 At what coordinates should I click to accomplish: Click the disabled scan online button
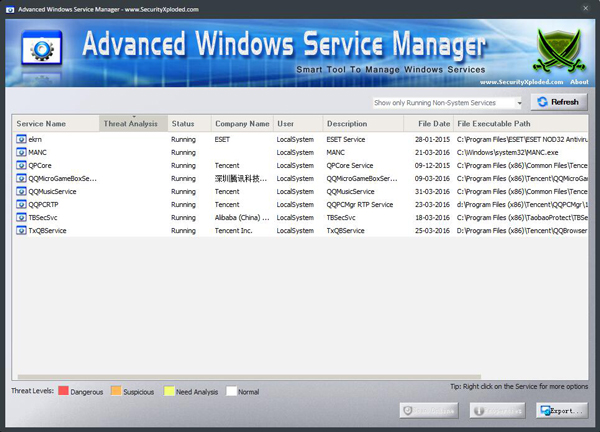pos(429,411)
